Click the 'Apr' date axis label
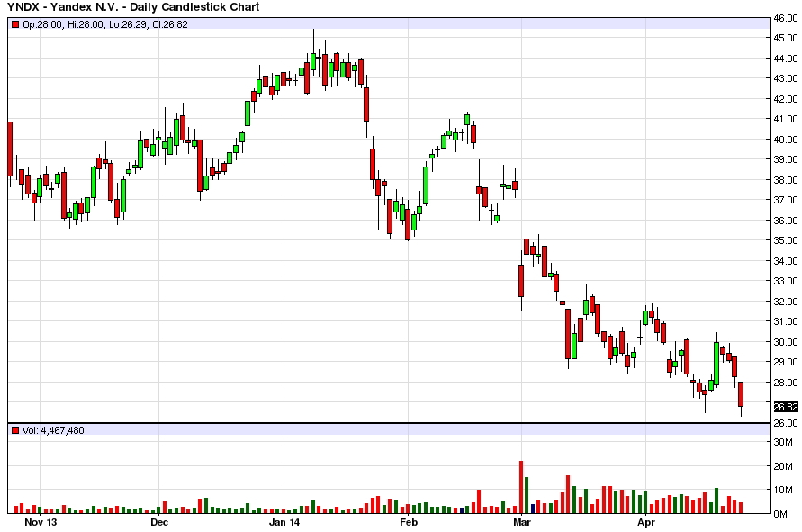The width and height of the screenshot is (802, 532). click(646, 522)
